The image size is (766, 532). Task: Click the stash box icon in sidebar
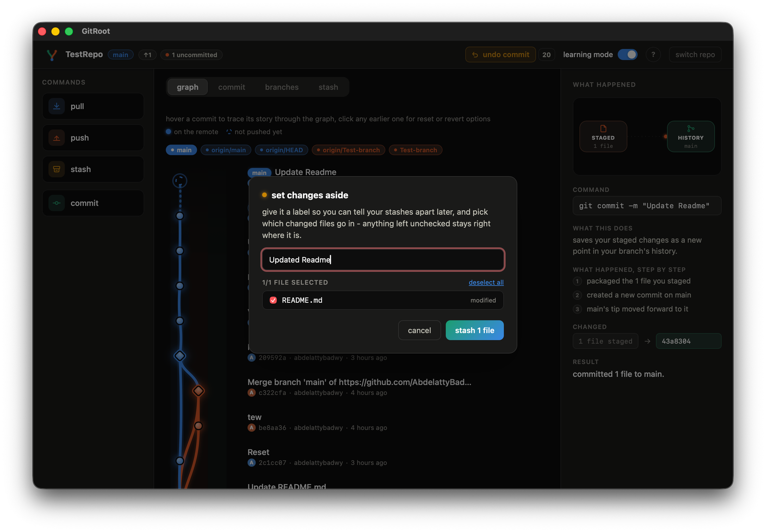56,169
